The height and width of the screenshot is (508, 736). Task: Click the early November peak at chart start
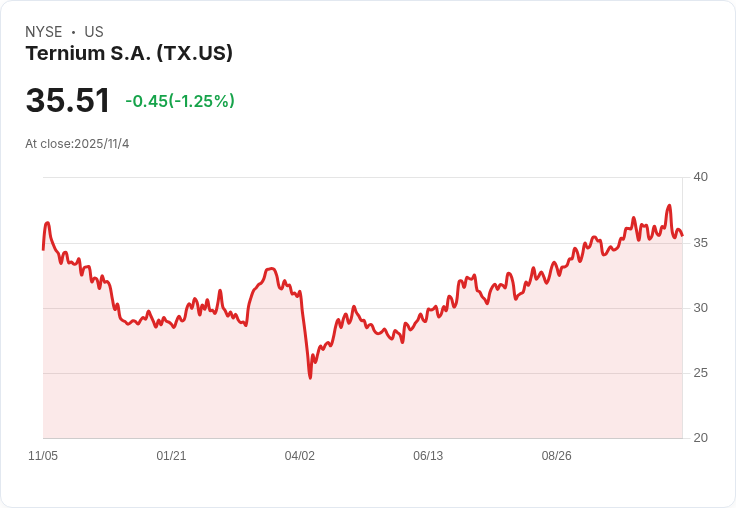(47, 223)
